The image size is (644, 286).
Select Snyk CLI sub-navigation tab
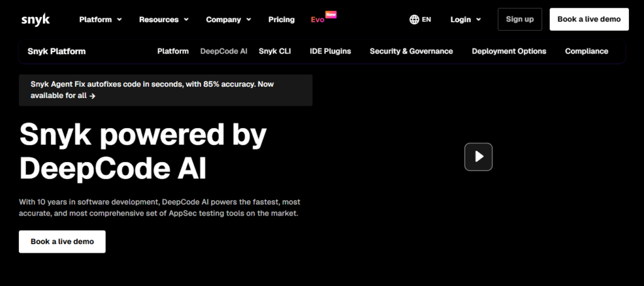click(275, 52)
